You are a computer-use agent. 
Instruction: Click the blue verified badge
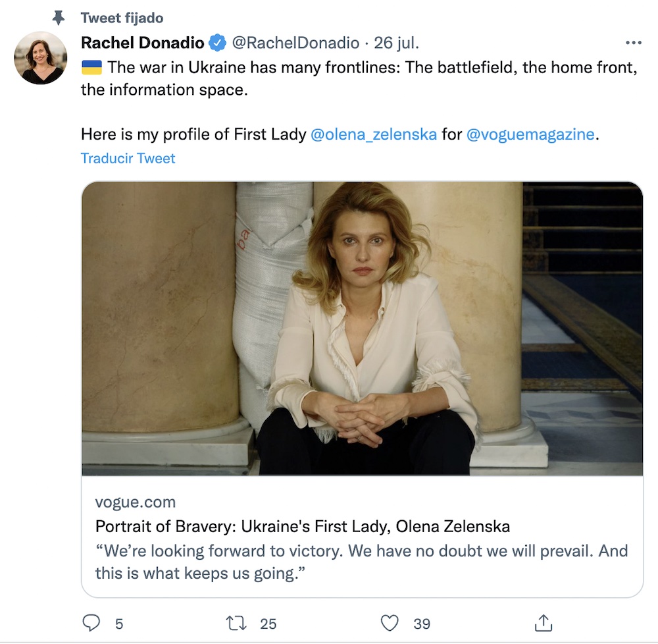217,43
